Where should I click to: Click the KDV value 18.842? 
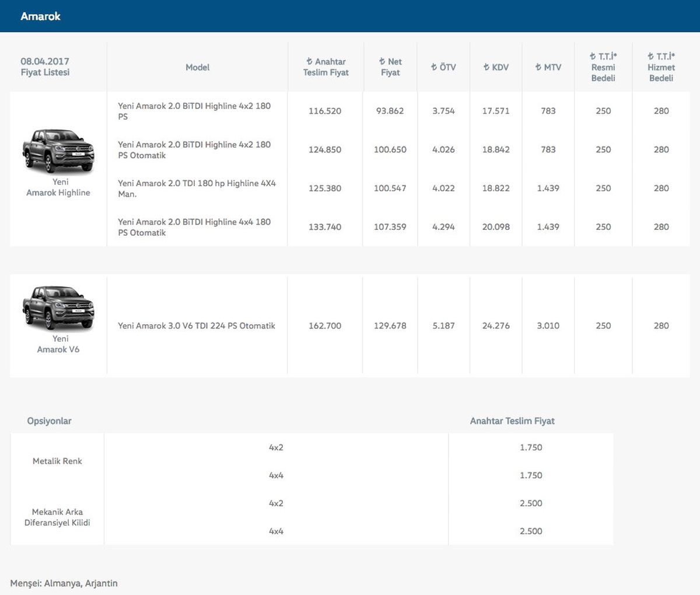[496, 149]
